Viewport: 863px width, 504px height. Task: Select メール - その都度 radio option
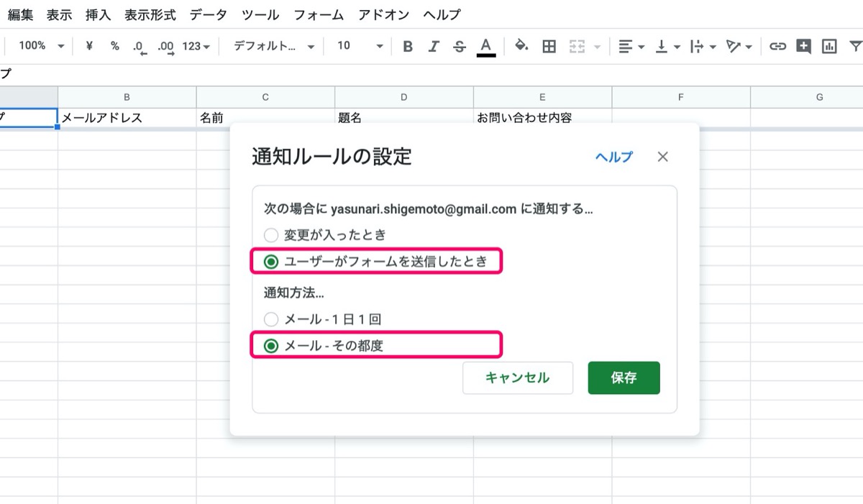(x=271, y=346)
